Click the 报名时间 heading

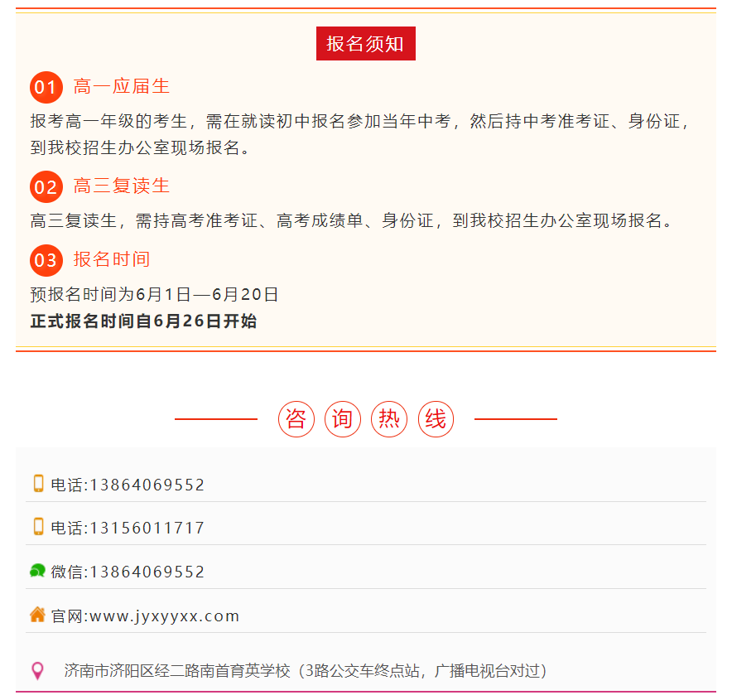pyautogui.click(x=112, y=259)
